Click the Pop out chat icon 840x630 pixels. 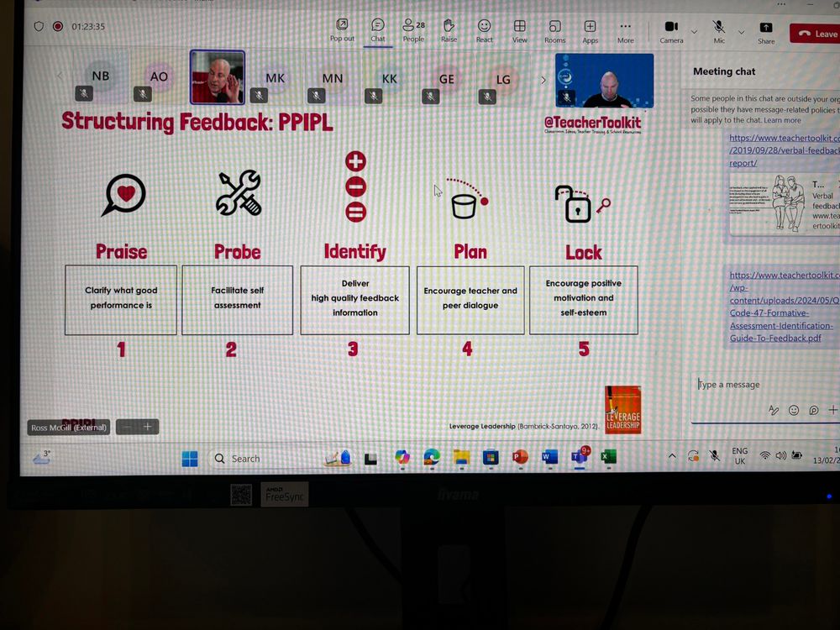point(342,30)
